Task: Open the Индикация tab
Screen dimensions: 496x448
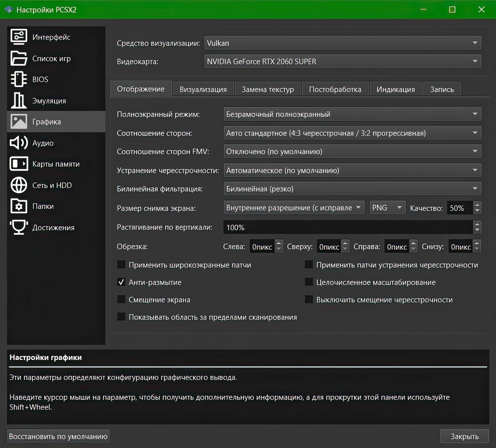Action: click(396, 89)
